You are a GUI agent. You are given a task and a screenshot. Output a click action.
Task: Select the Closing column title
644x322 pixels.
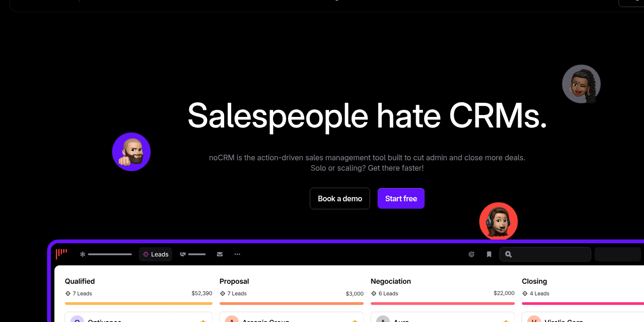pos(534,281)
